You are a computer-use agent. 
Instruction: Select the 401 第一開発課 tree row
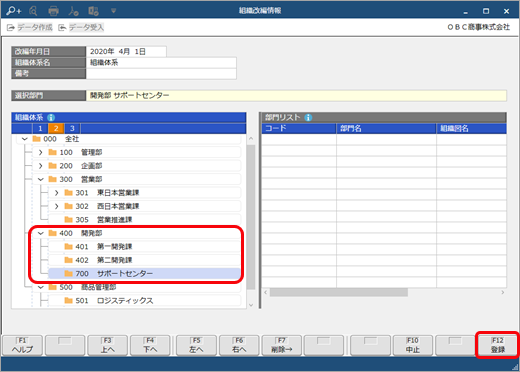point(145,247)
